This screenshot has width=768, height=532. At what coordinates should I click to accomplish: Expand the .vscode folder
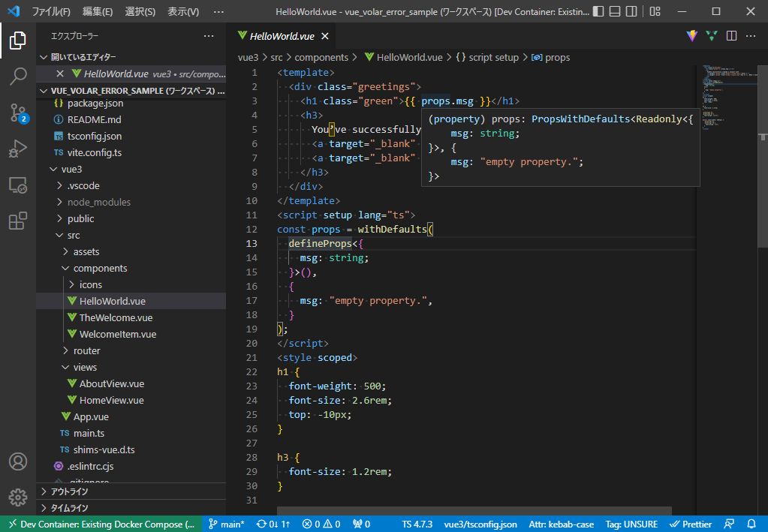click(131, 186)
